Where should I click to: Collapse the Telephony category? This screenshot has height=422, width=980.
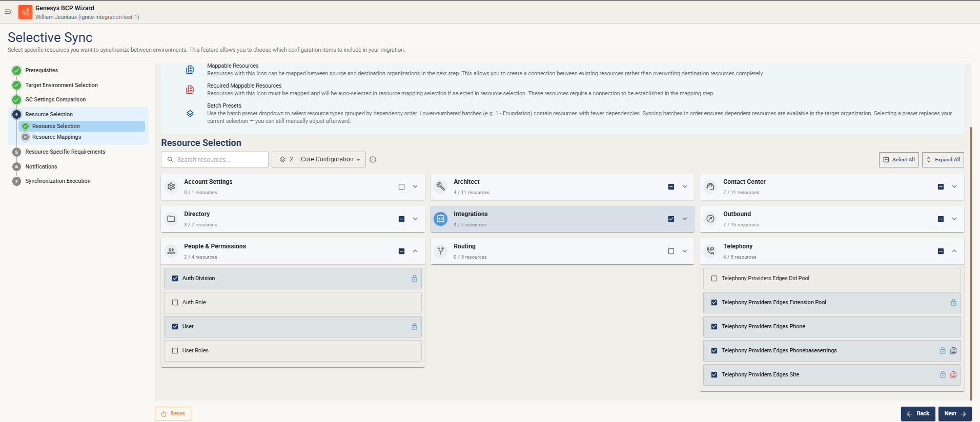954,251
